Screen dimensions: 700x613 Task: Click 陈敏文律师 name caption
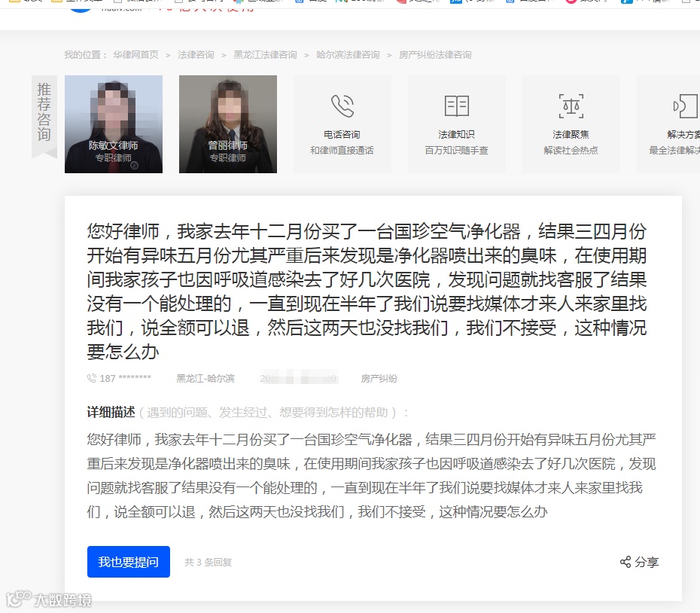click(114, 145)
